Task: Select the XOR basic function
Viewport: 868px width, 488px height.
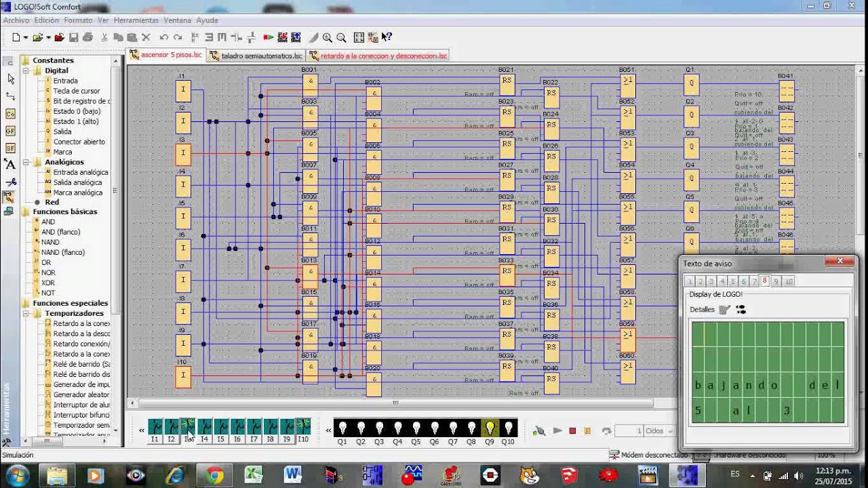Action: 48,283
